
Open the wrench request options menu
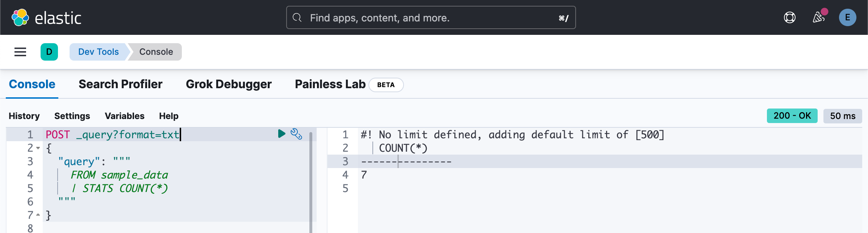(x=296, y=134)
